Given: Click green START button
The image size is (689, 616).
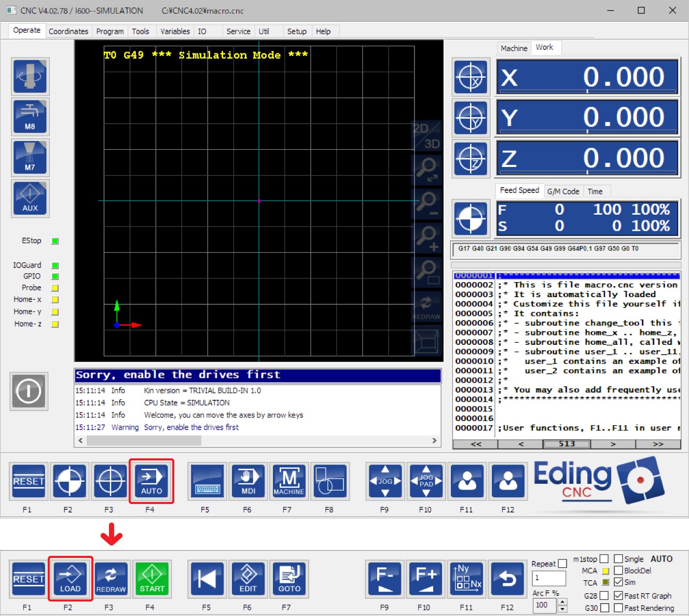Looking at the screenshot, I should pyautogui.click(x=152, y=579).
